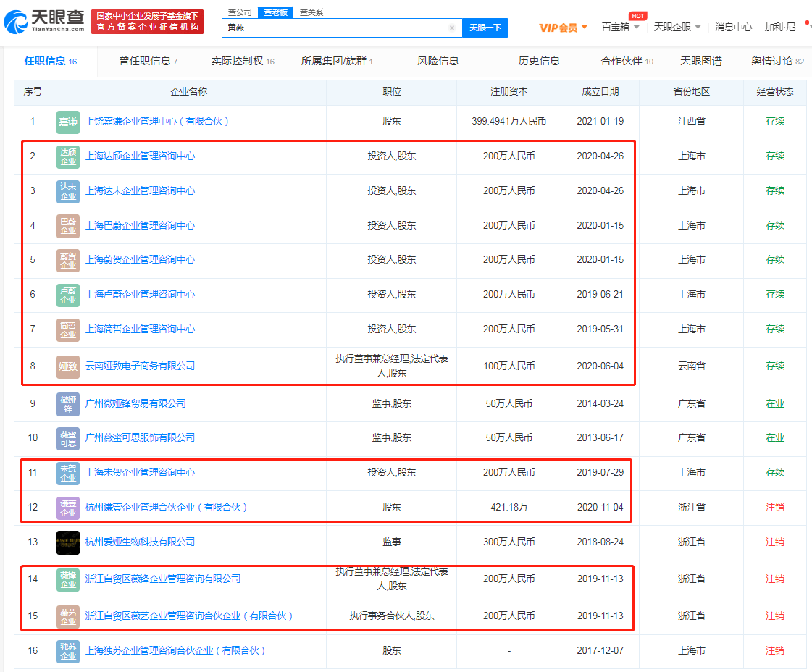Screen dimensions: 812x672
Task: Open logo icon of 上海简哲企业管理咨询中心
Action: coord(68,329)
